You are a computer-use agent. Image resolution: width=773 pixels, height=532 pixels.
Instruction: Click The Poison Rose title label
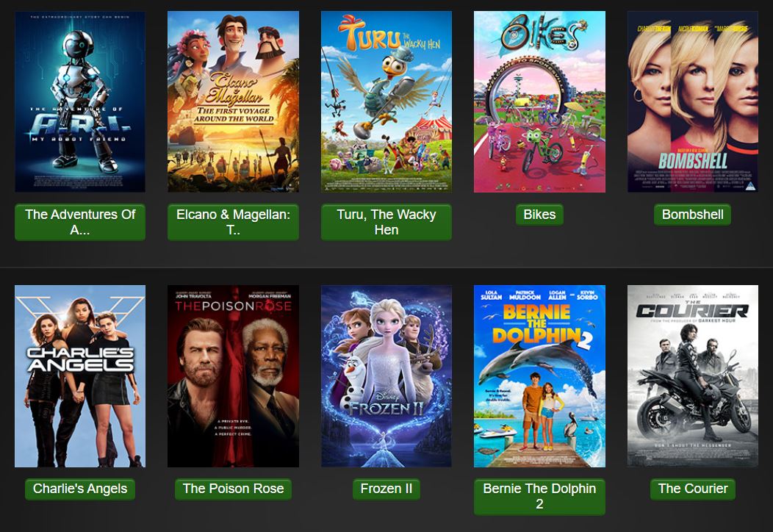point(233,489)
